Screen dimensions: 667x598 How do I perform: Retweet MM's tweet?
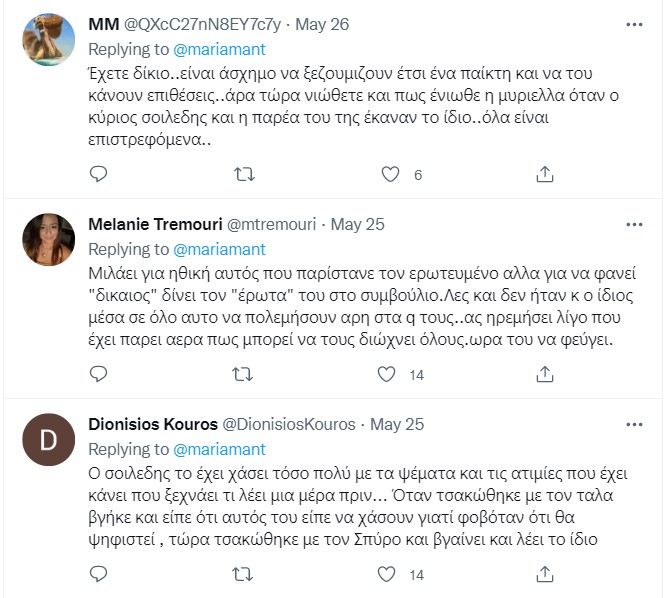pyautogui.click(x=243, y=175)
